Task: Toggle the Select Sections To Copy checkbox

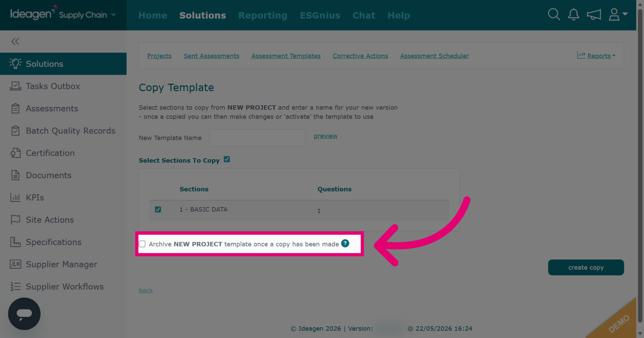Action: coord(227,160)
